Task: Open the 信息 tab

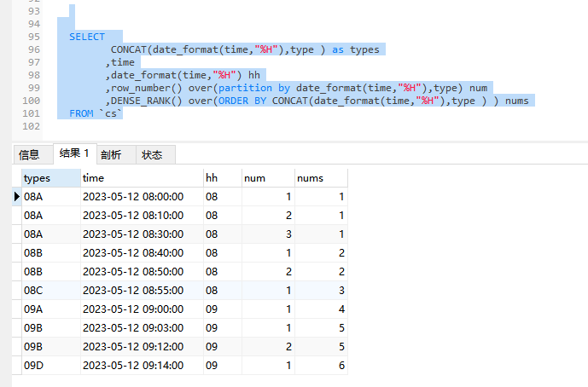Action: (x=29, y=154)
